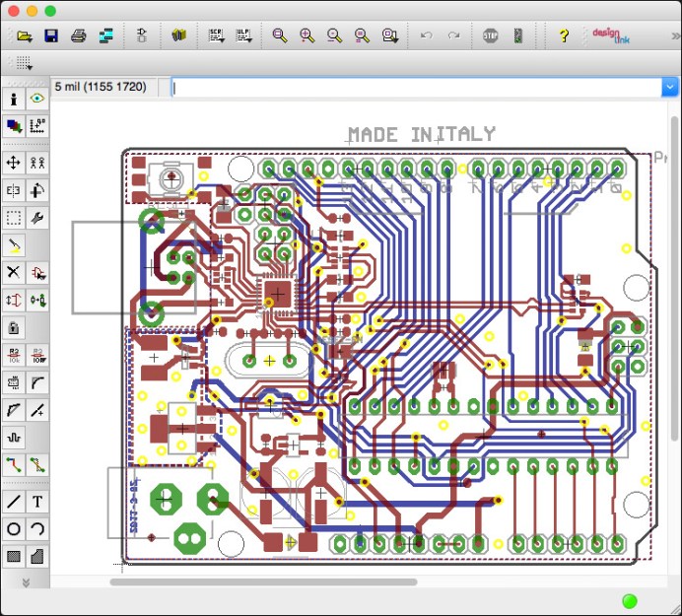Select the Polygon tool
Viewport: 682px width, 616px height.
coord(37,557)
